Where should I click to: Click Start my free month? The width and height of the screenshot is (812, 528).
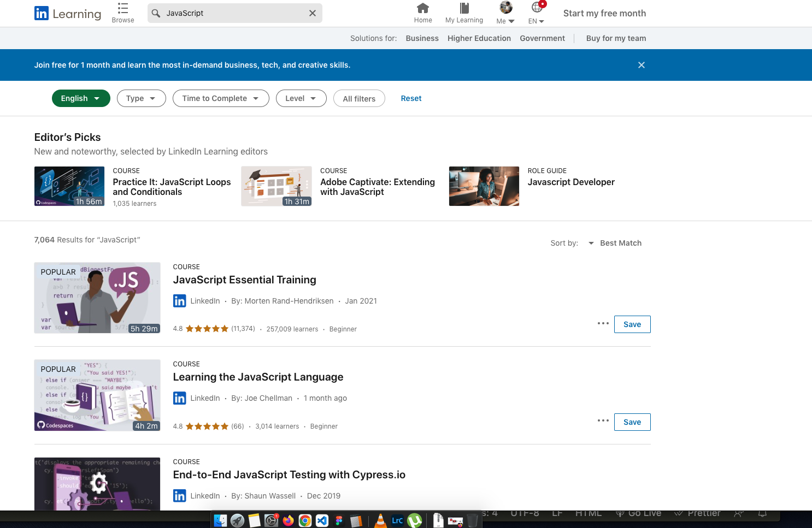[x=604, y=13]
